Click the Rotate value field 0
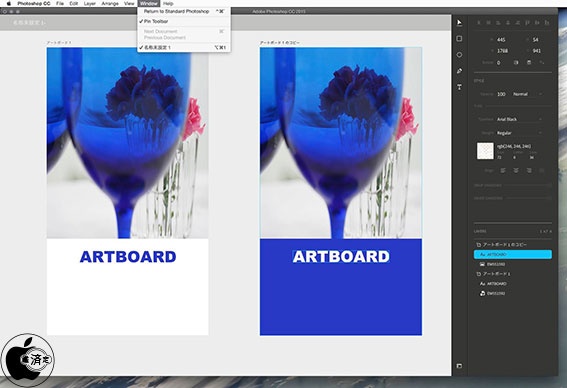 (499, 63)
